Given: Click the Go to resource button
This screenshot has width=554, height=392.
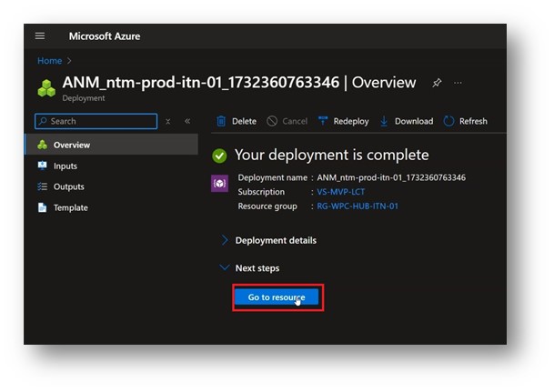Looking at the screenshot, I should coord(276,297).
